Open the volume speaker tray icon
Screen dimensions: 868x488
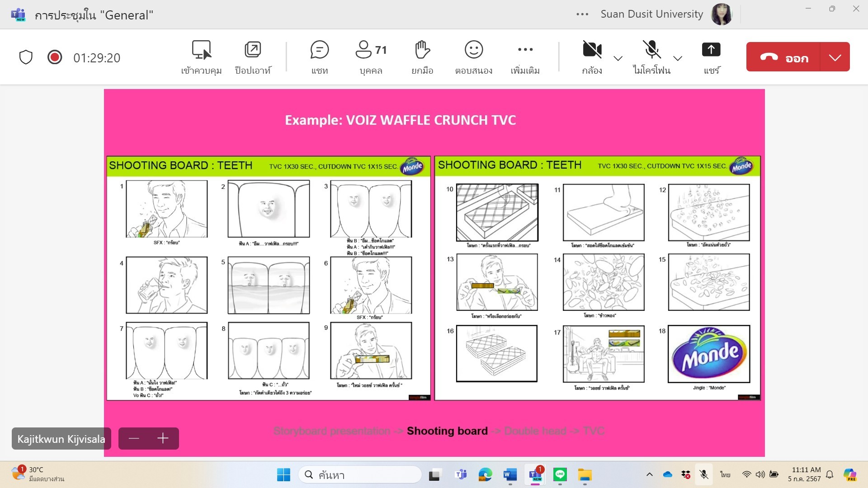760,474
